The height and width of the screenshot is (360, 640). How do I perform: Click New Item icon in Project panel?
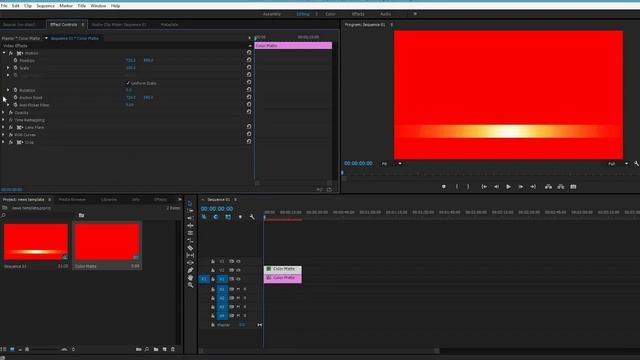coord(164,349)
